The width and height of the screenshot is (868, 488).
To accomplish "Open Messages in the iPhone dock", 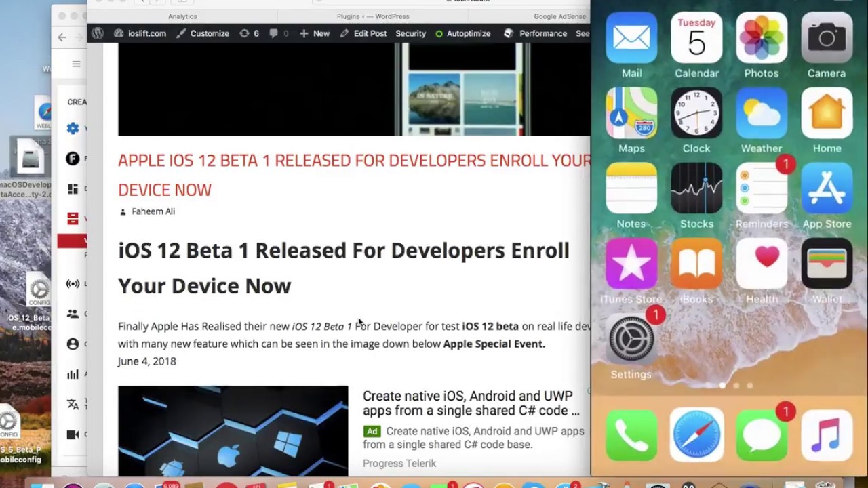I will 762,434.
